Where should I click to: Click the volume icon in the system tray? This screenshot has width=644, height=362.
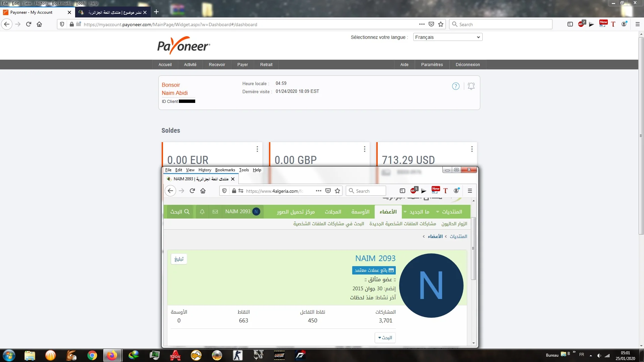pos(599,355)
